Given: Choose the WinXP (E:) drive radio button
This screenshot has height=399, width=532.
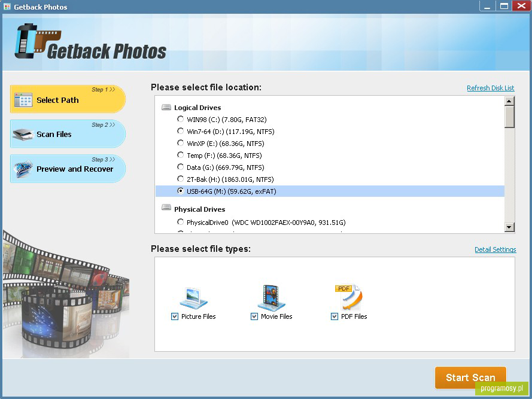Looking at the screenshot, I should pyautogui.click(x=181, y=143).
